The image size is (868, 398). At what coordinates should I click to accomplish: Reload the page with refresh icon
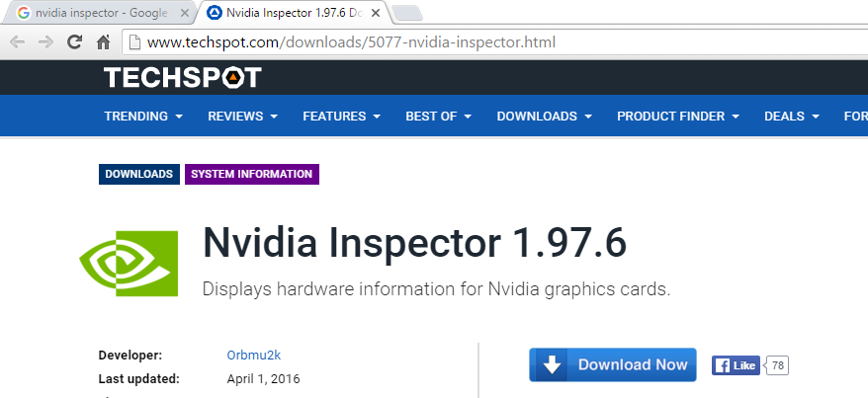tap(74, 42)
